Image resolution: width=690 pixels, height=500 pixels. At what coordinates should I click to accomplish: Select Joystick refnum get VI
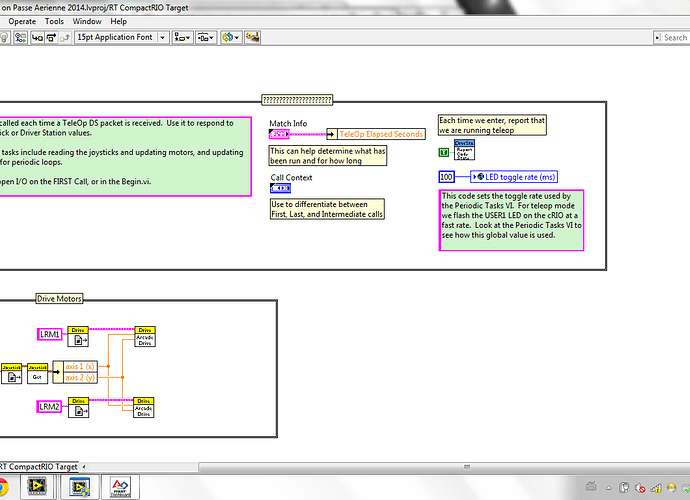coord(11,373)
